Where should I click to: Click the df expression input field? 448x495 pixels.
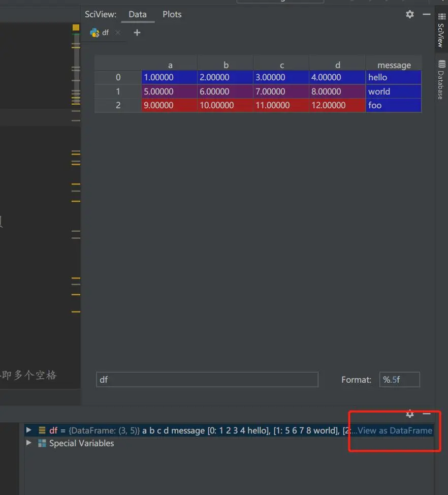[x=207, y=379]
